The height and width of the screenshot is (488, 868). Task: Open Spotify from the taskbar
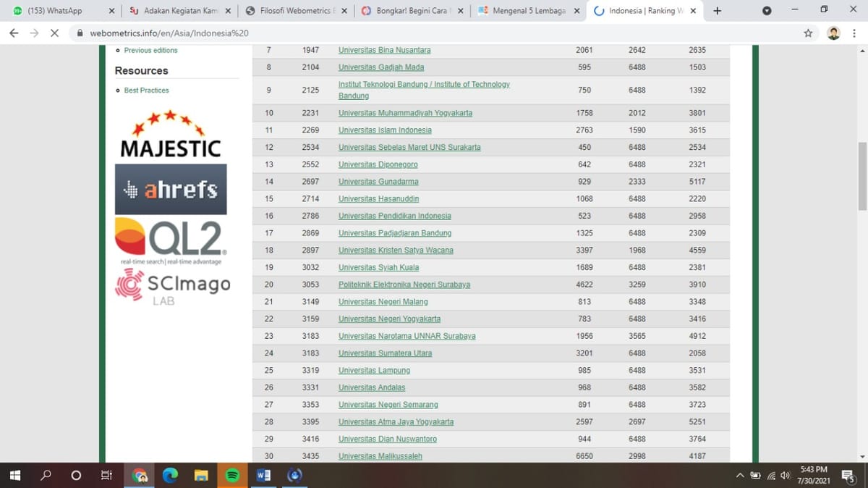232,476
